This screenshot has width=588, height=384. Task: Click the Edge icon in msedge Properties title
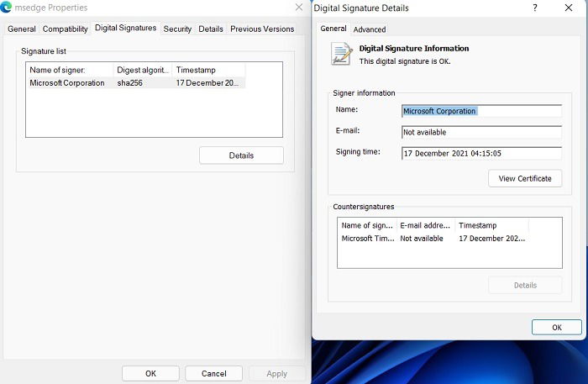(x=6, y=7)
